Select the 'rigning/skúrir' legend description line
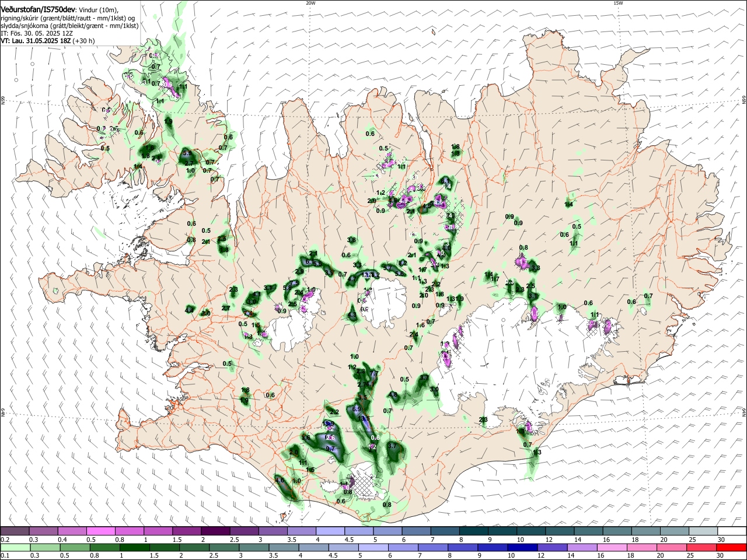Screen dimensions: 747x560 point(68,18)
